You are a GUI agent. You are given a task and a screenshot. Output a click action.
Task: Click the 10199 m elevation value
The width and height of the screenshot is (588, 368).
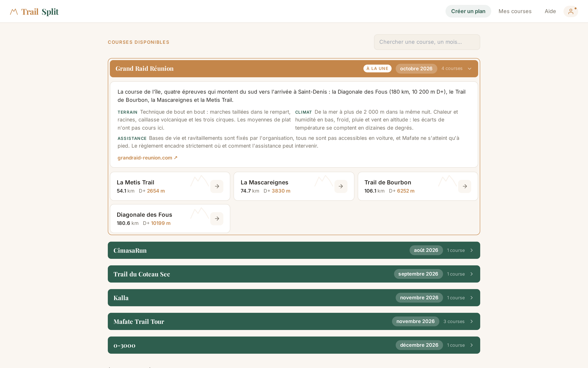tap(161, 223)
